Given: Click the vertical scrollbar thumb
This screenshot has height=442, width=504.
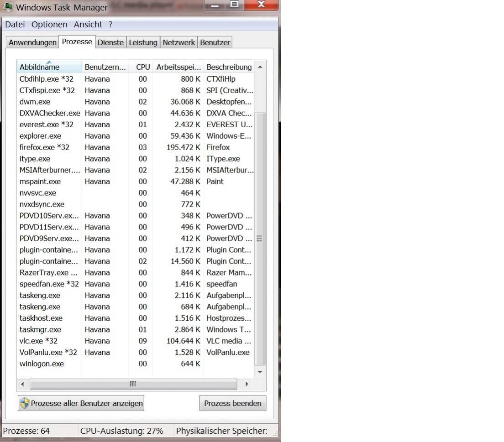Looking at the screenshot, I should [x=260, y=239].
